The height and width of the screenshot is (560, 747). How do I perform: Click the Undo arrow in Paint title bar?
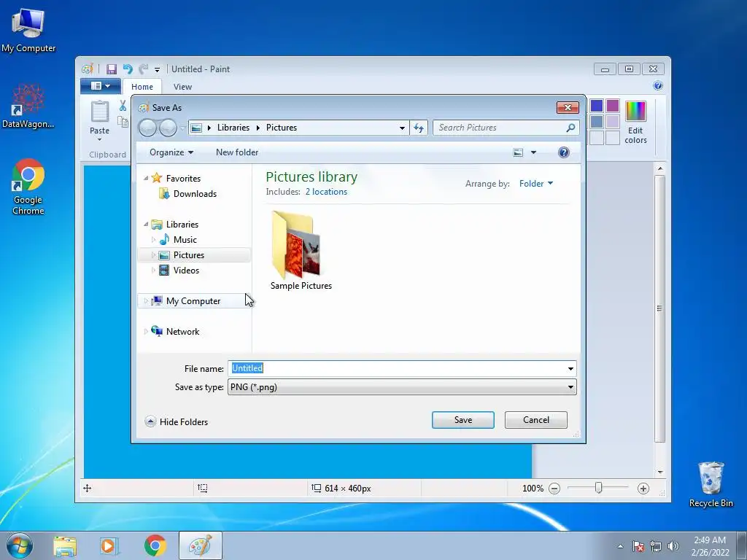(127, 69)
